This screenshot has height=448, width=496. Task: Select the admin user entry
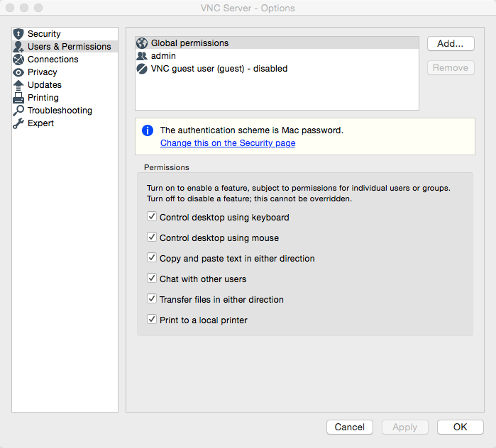[277, 56]
